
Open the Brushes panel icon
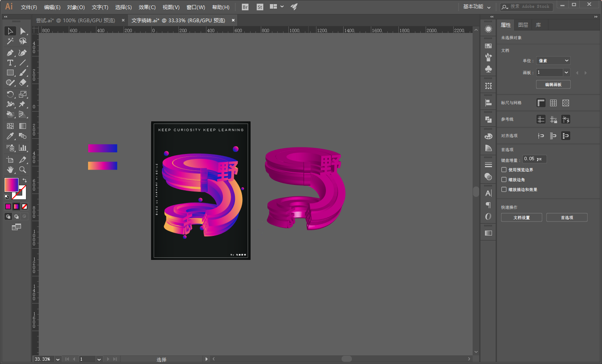[x=488, y=57]
